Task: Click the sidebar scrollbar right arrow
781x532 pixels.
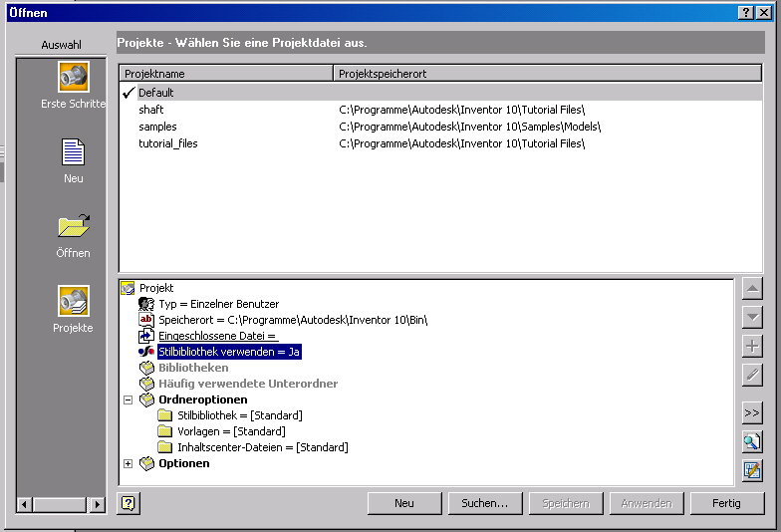Action: 97,504
